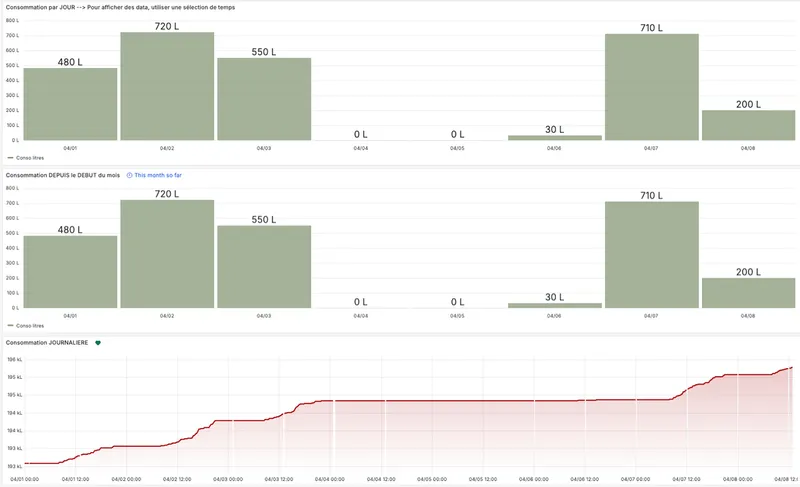Screen dimensions: 800x487
Task: Open the Consommation par JOUR panel title
Action: pyautogui.click(x=120, y=7)
